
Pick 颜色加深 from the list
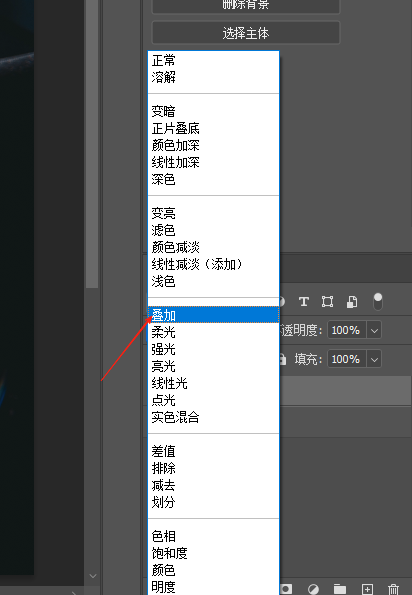click(214, 145)
